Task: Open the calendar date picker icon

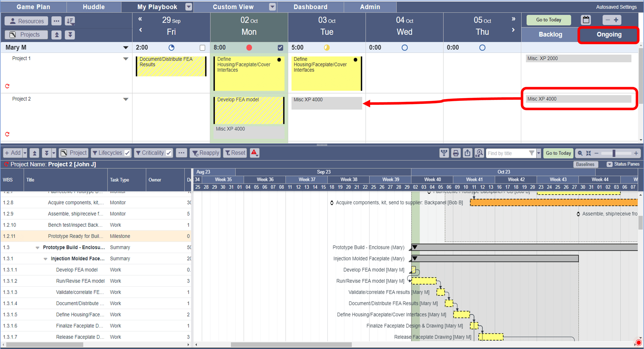Action: [586, 20]
